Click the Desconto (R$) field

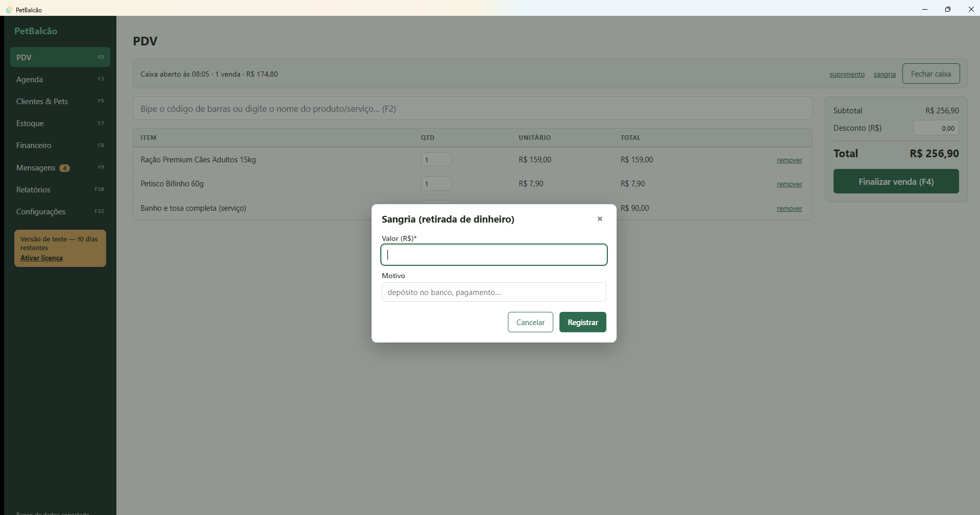click(936, 128)
